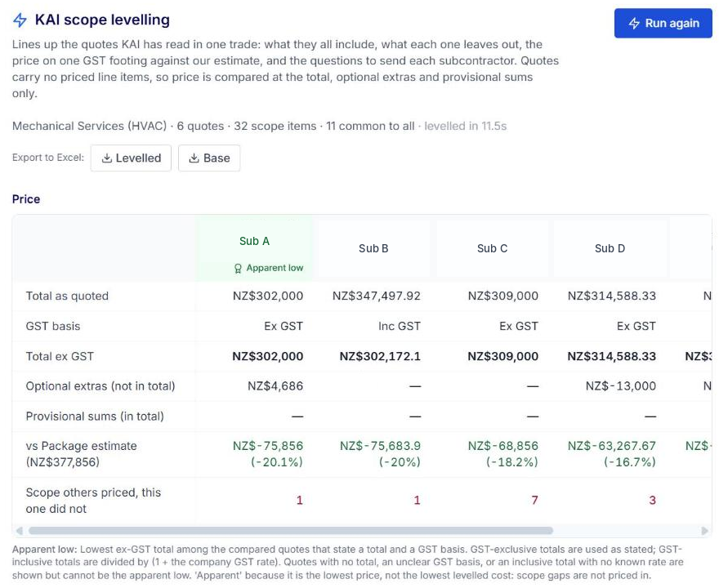Image resolution: width=719 pixels, height=588 pixels.
Task: Click the right scroll arrow of the price table
Action: (x=705, y=530)
